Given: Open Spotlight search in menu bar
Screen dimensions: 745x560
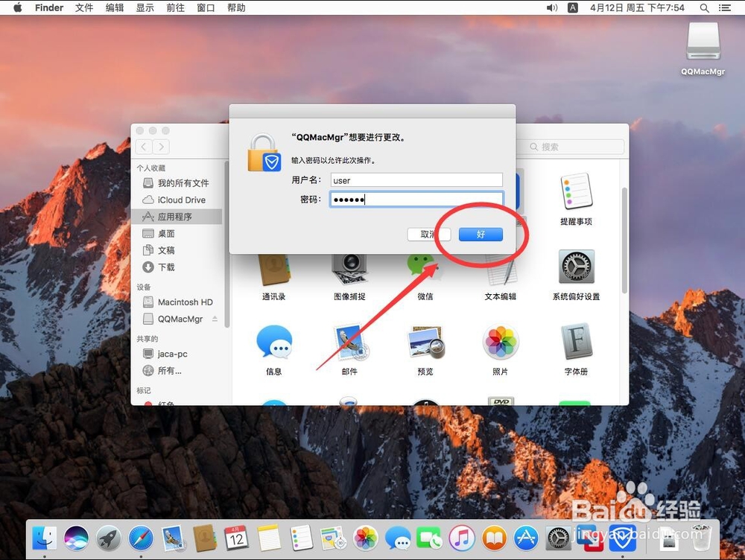Looking at the screenshot, I should [x=705, y=7].
